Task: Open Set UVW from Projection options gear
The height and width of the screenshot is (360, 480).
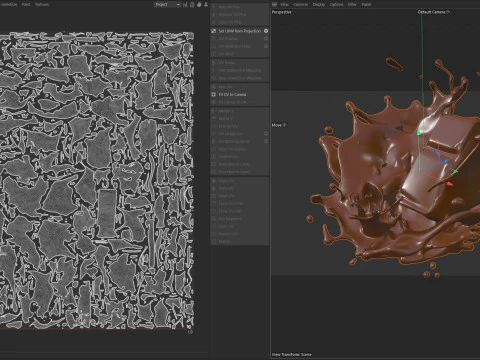Action: click(x=266, y=31)
